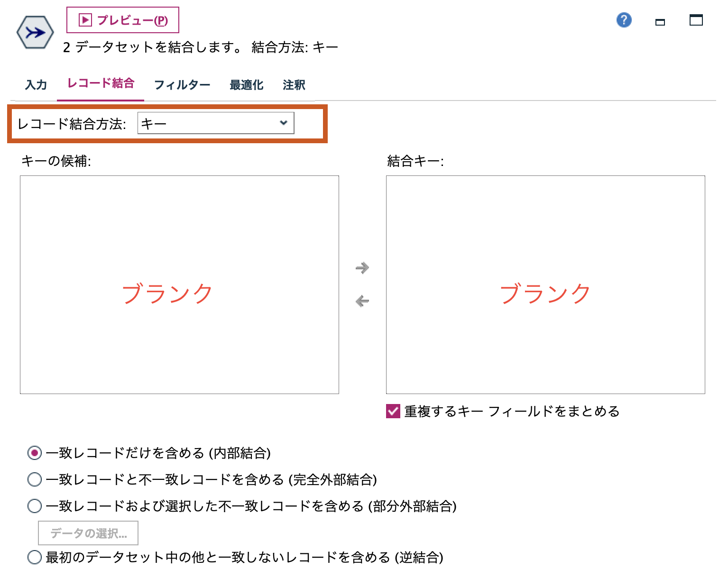Click inside the キーの候補 list box

tap(179, 285)
